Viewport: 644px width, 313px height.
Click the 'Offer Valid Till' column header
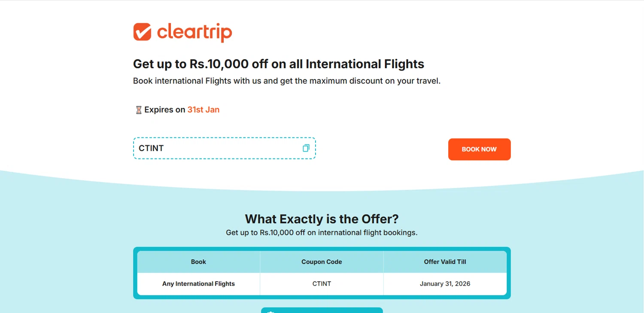[x=445, y=262]
